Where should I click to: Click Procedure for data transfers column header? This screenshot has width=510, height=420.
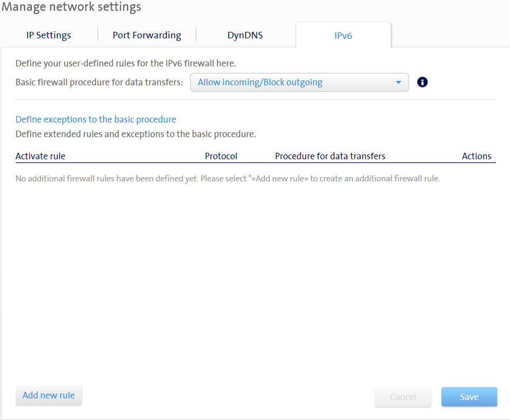pyautogui.click(x=330, y=156)
